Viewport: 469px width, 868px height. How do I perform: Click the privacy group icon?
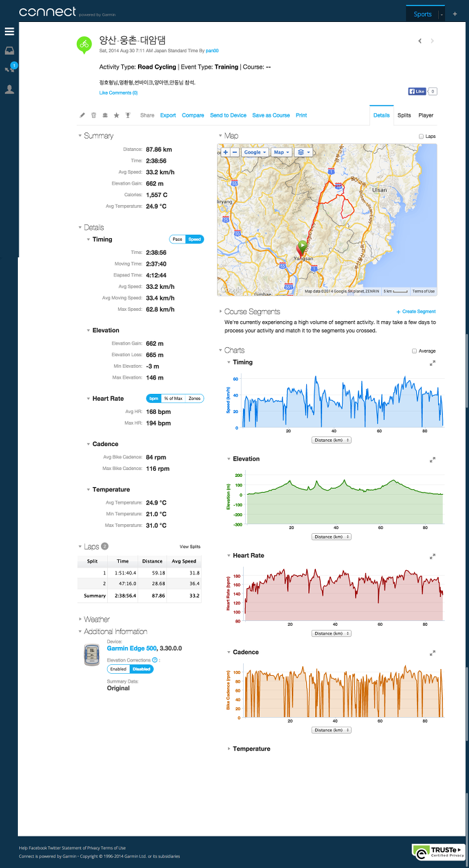point(105,115)
